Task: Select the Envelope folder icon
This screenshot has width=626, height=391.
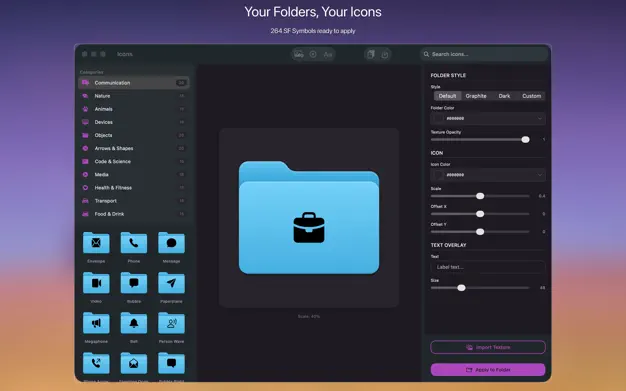Action: tap(96, 243)
